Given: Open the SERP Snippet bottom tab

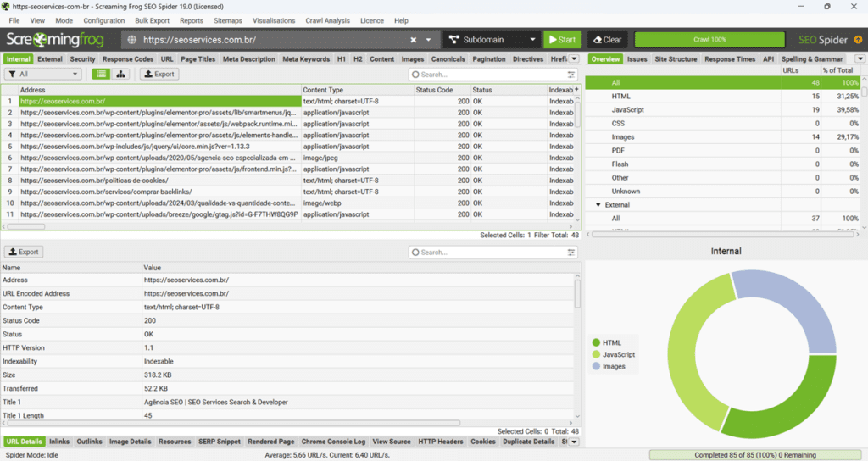Looking at the screenshot, I should pyautogui.click(x=220, y=442).
